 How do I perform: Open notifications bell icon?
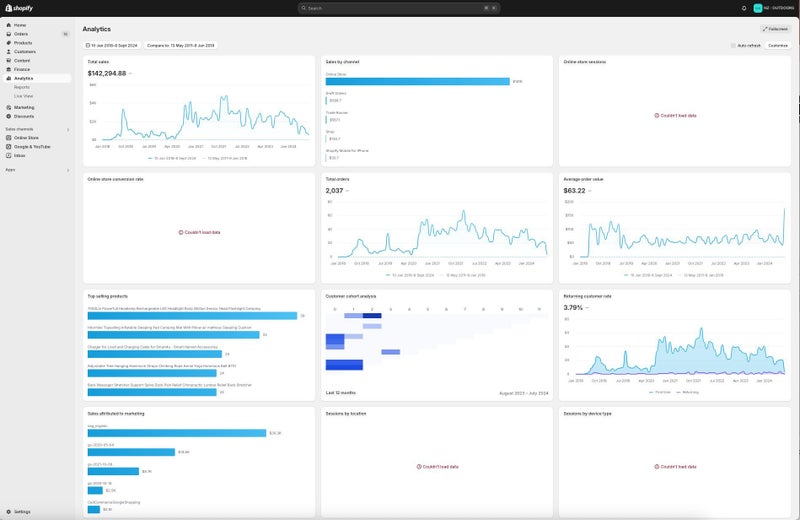[x=744, y=8]
